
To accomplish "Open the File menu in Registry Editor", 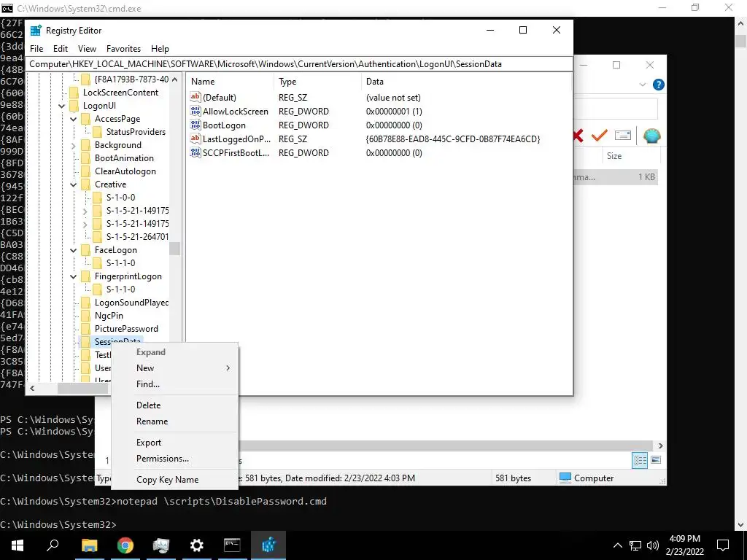I will pyautogui.click(x=36, y=49).
